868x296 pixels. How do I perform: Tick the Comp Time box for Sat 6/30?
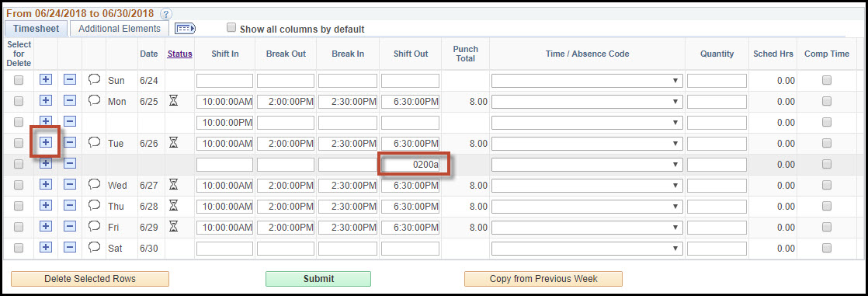[827, 248]
